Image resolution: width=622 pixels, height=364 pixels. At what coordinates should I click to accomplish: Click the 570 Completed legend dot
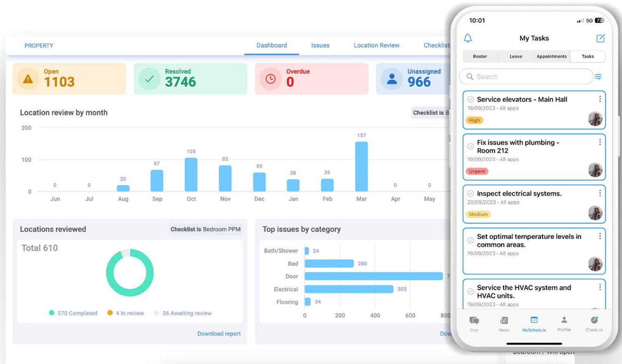(x=51, y=313)
